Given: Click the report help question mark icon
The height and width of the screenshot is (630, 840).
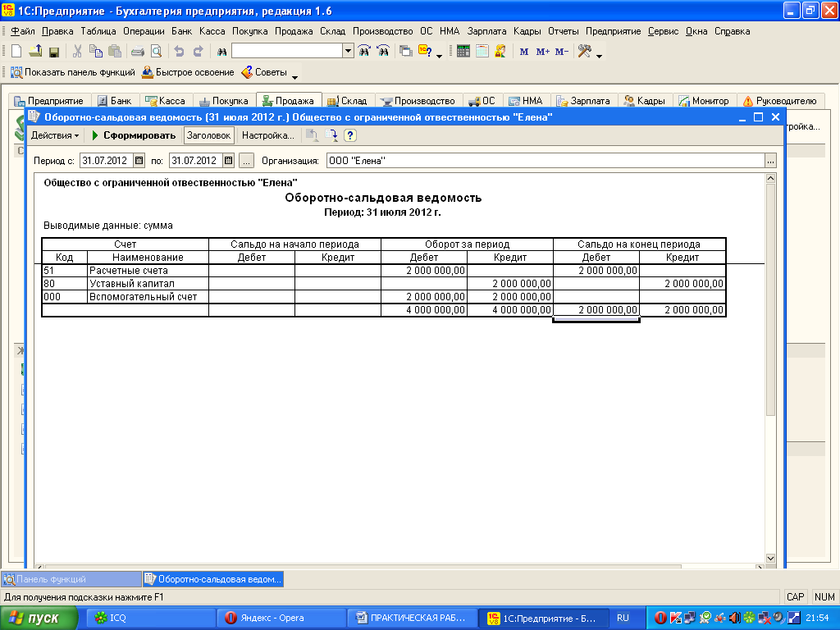Looking at the screenshot, I should click(x=349, y=135).
